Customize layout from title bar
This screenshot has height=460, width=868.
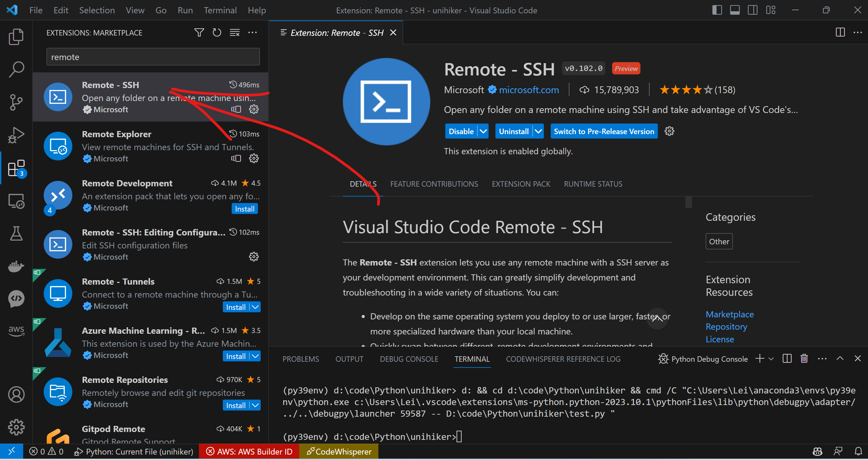(770, 10)
